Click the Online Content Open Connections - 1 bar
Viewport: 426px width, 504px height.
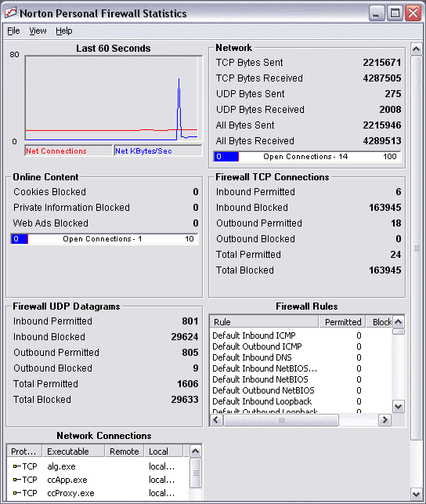pyautogui.click(x=104, y=239)
